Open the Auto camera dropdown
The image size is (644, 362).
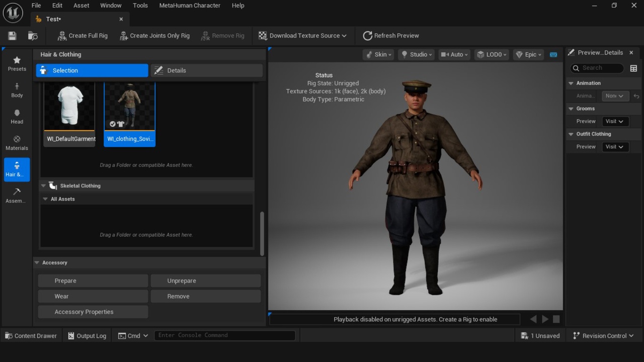[454, 54]
